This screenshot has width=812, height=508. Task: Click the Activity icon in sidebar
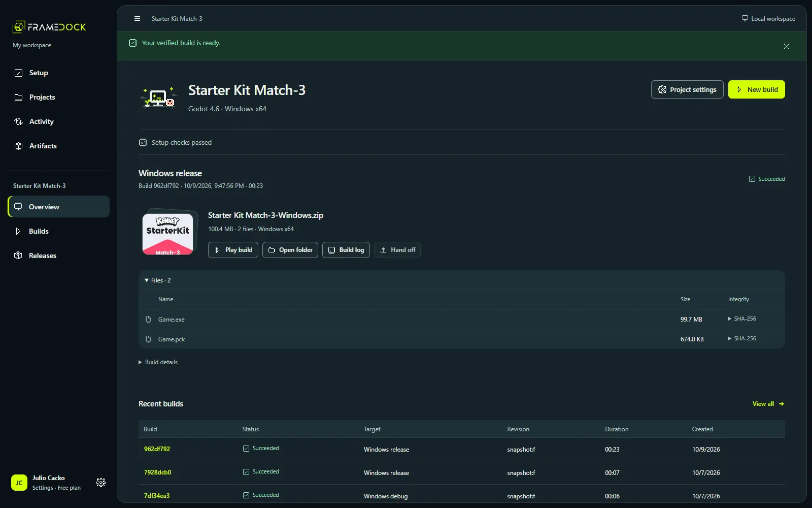point(19,121)
